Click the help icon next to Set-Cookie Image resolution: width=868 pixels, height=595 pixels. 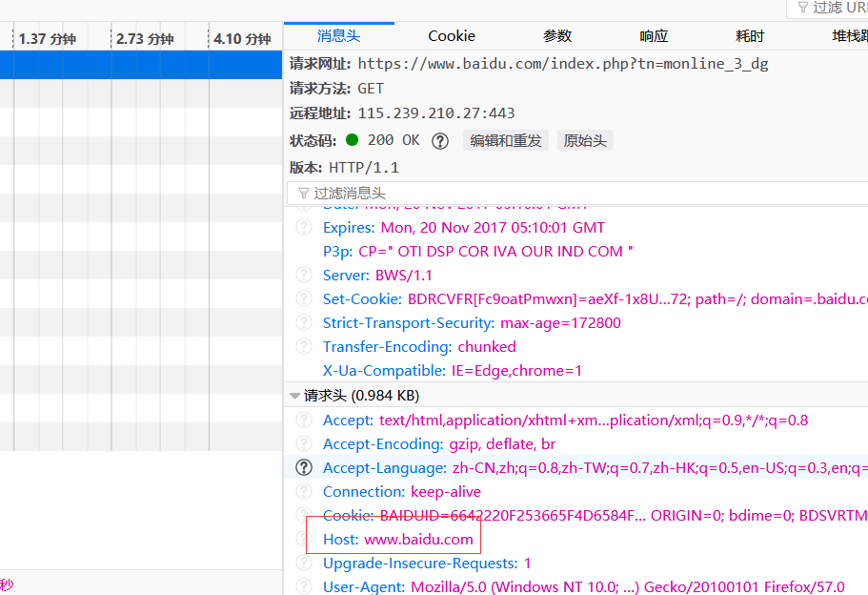(304, 299)
